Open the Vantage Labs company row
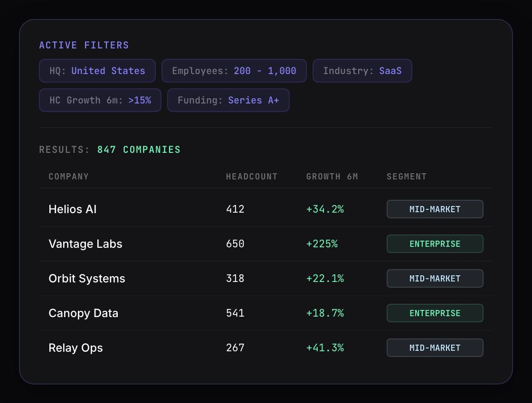 coord(266,244)
